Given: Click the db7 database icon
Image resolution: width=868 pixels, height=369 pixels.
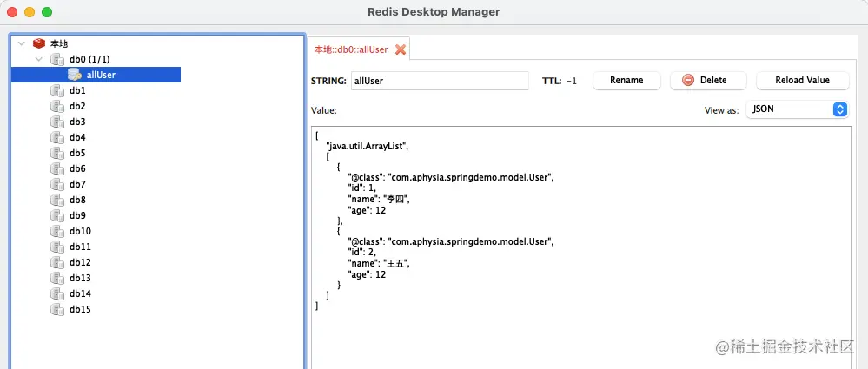Looking at the screenshot, I should [x=57, y=184].
